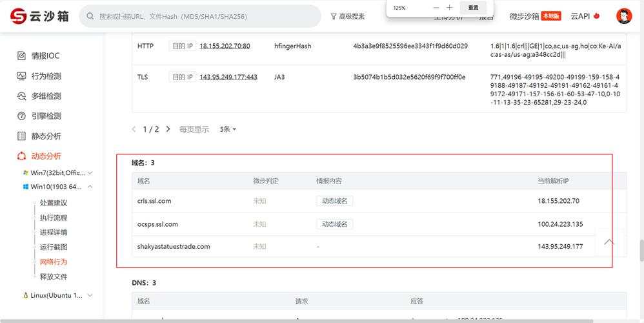Click 目的 IP tag in TLS row

point(183,77)
